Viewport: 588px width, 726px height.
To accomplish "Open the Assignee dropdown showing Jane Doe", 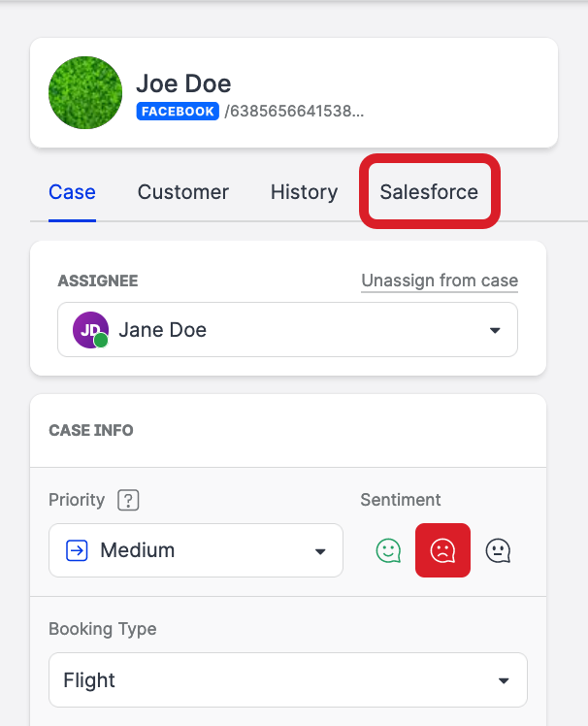I will click(287, 330).
